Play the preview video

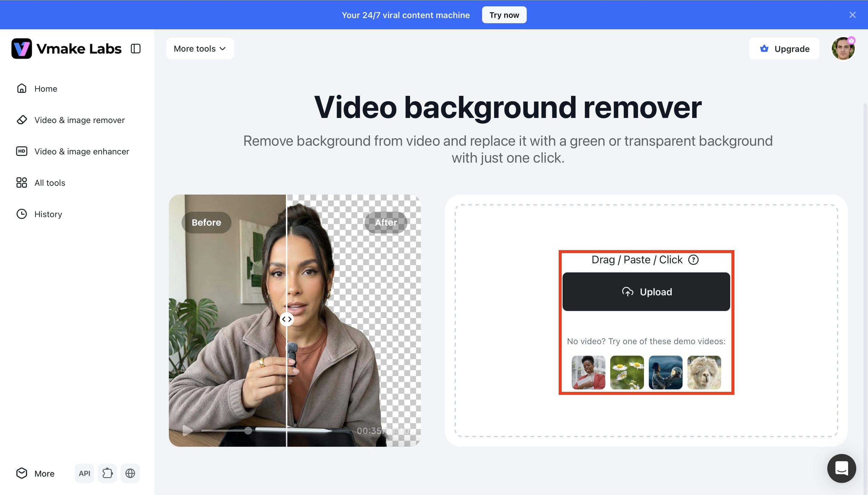187,431
